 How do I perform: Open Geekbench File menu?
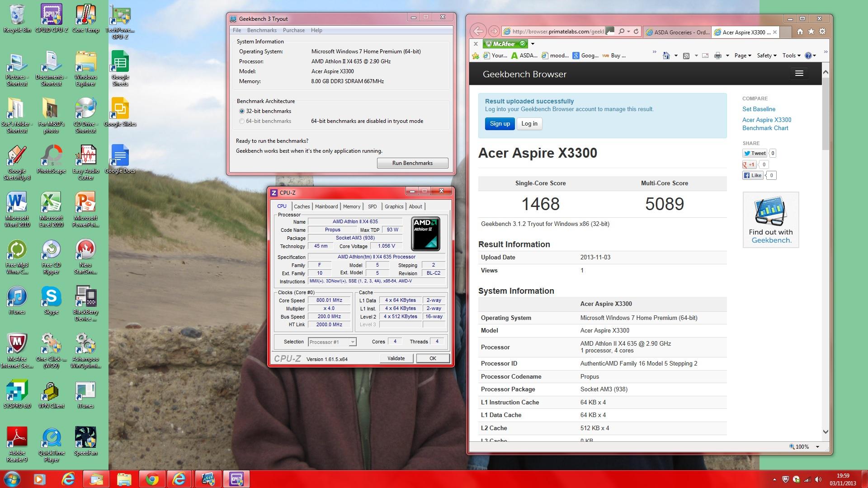pos(237,30)
